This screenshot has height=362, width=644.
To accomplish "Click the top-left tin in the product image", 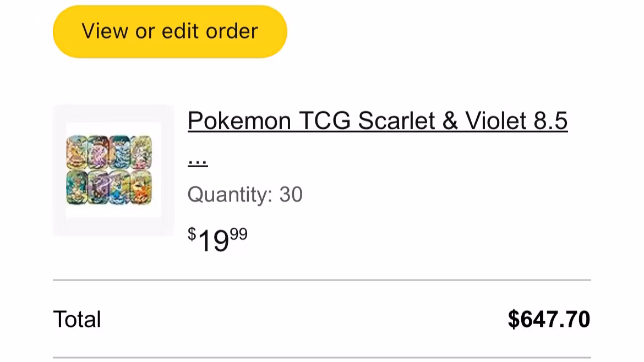I will 77,150.
